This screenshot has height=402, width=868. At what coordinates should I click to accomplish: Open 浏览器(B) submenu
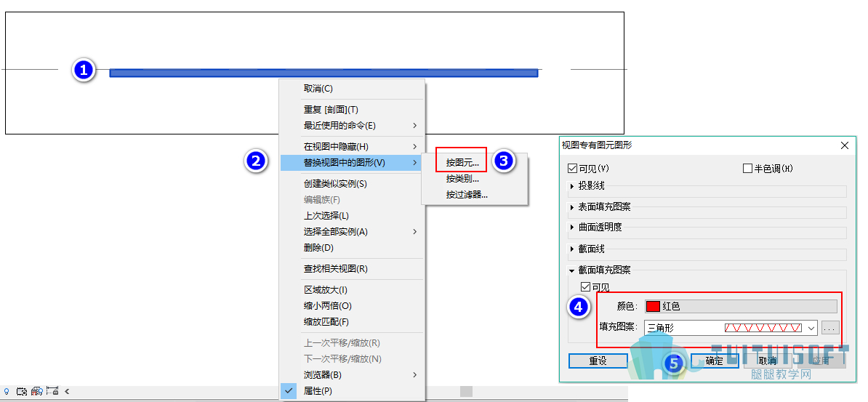point(352,375)
